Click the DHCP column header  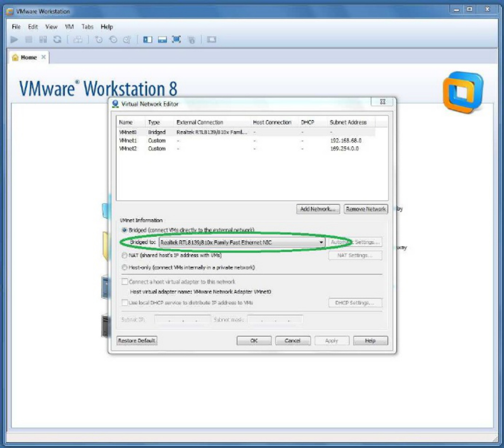pos(313,122)
